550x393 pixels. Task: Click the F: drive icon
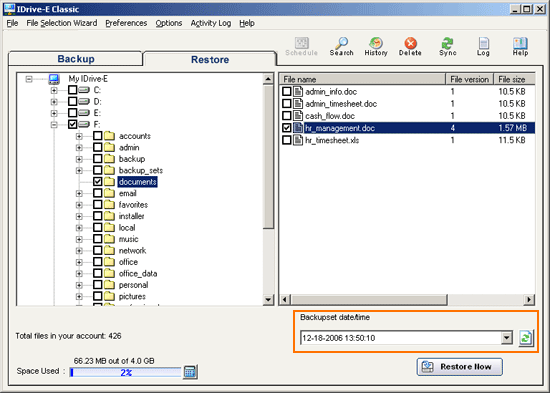point(84,124)
